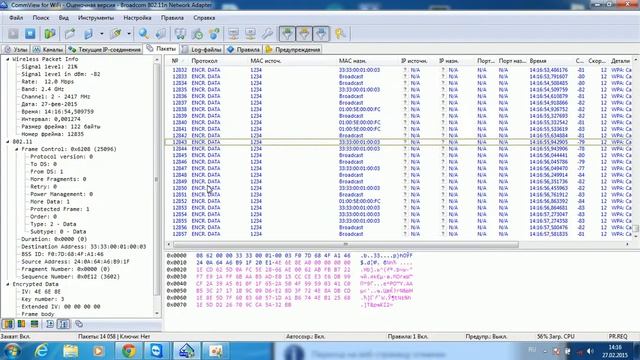Select the 'Source Address' tree line
Screen dimensions: 640x360
[76, 262]
